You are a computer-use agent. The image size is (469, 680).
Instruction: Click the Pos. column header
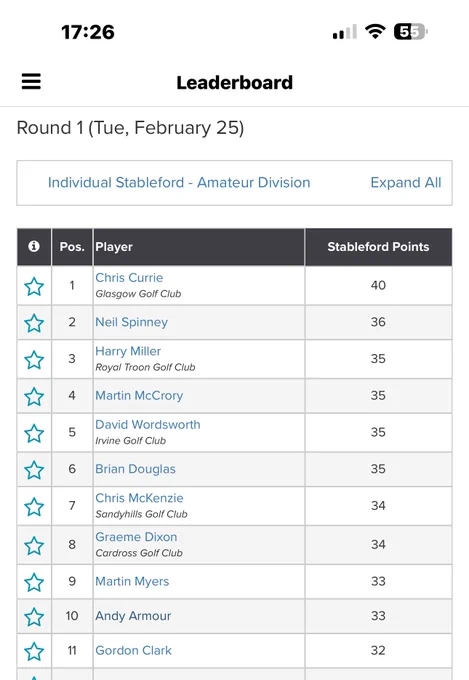(72, 247)
